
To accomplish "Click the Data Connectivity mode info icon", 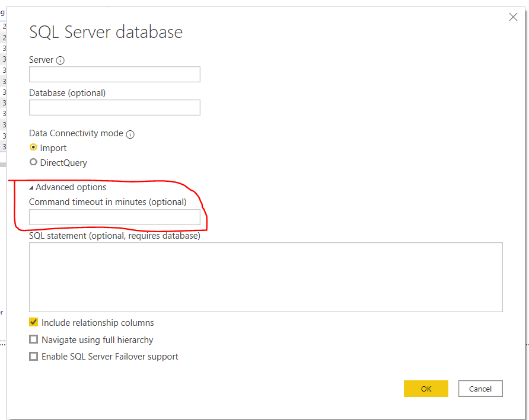I will [x=130, y=134].
